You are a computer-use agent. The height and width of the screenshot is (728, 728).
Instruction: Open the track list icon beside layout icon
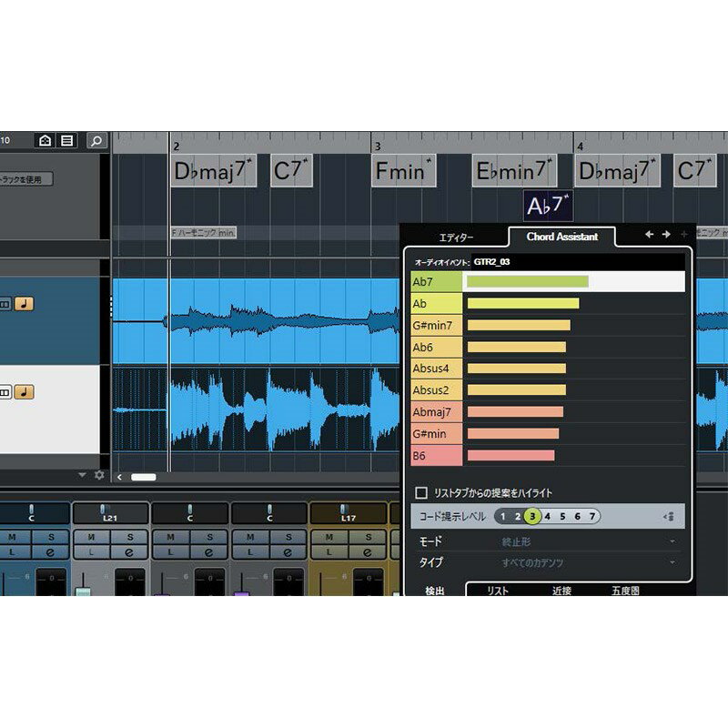[67, 140]
